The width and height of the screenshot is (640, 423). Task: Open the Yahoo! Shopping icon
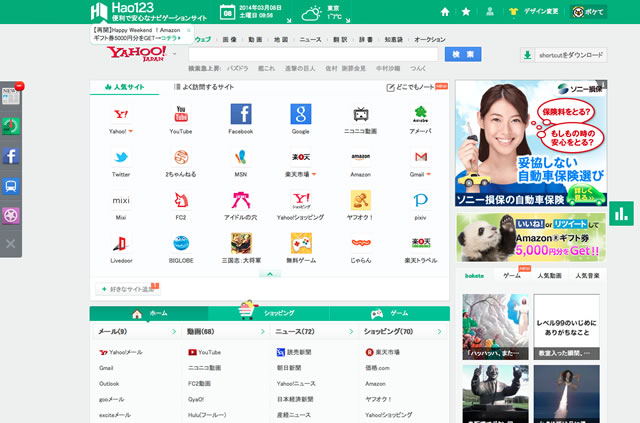(301, 200)
